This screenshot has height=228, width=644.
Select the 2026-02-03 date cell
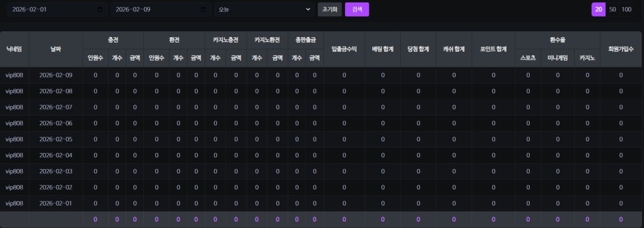(56, 171)
